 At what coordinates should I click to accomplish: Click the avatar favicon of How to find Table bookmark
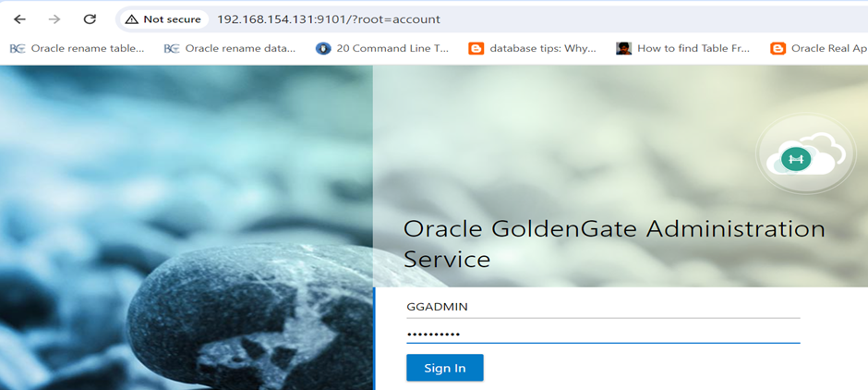624,48
